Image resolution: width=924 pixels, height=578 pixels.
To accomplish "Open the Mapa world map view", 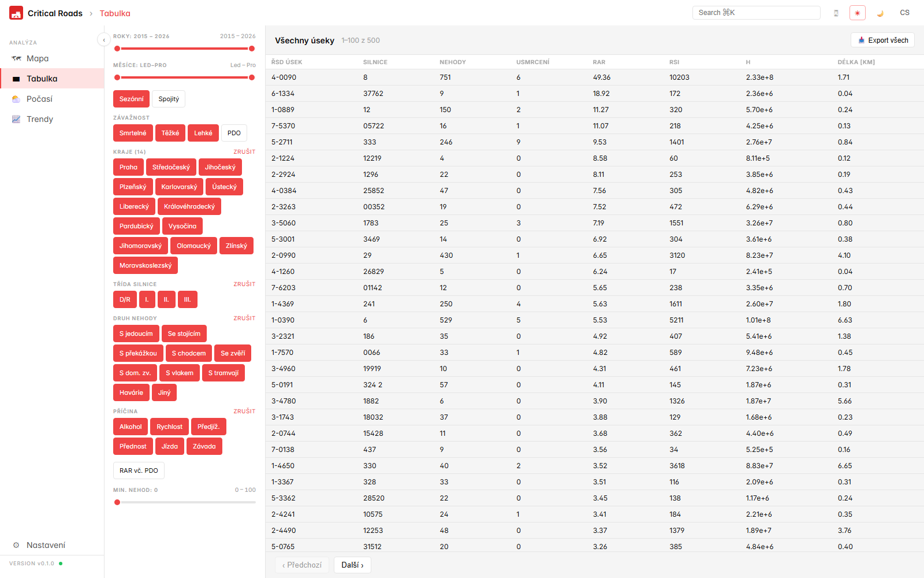I will click(x=38, y=58).
